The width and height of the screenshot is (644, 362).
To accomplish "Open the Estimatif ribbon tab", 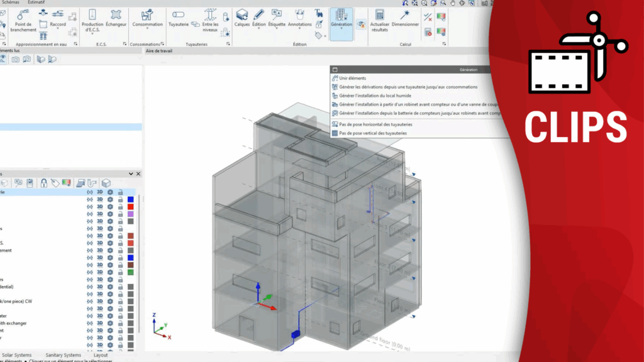I will point(36,3).
